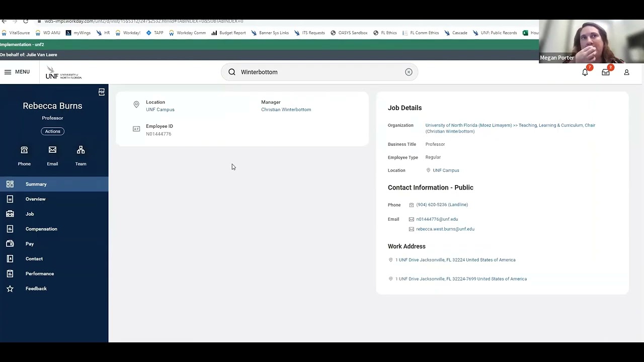This screenshot has width=644, height=362.
Task: Focus the search field containing Winterbottom
Action: [x=319, y=72]
